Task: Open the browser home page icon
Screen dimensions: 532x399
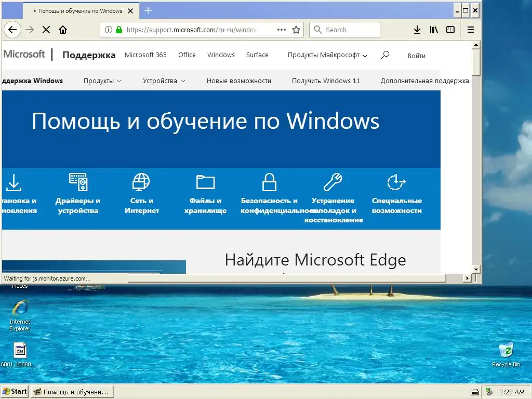Action: click(63, 30)
